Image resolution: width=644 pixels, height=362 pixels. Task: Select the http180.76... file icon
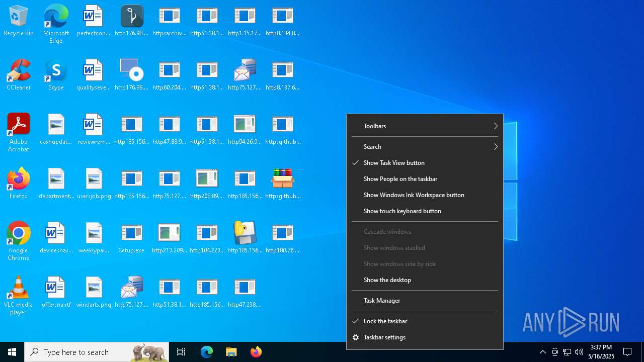(x=282, y=238)
